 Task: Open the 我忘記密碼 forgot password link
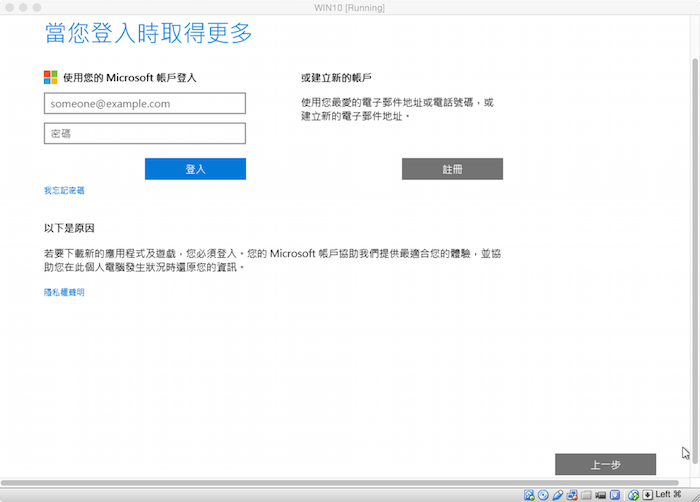pos(64,190)
